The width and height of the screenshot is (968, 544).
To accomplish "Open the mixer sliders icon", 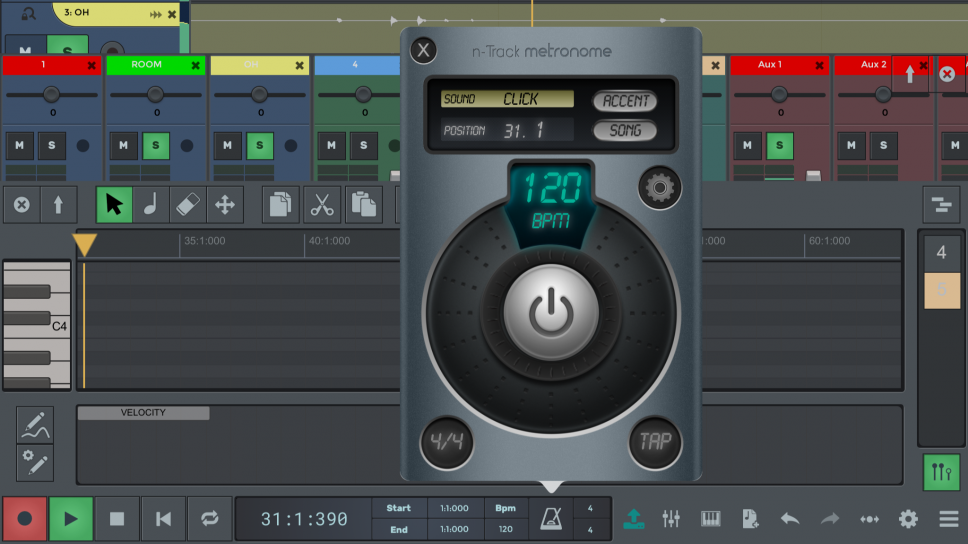I will tap(671, 518).
